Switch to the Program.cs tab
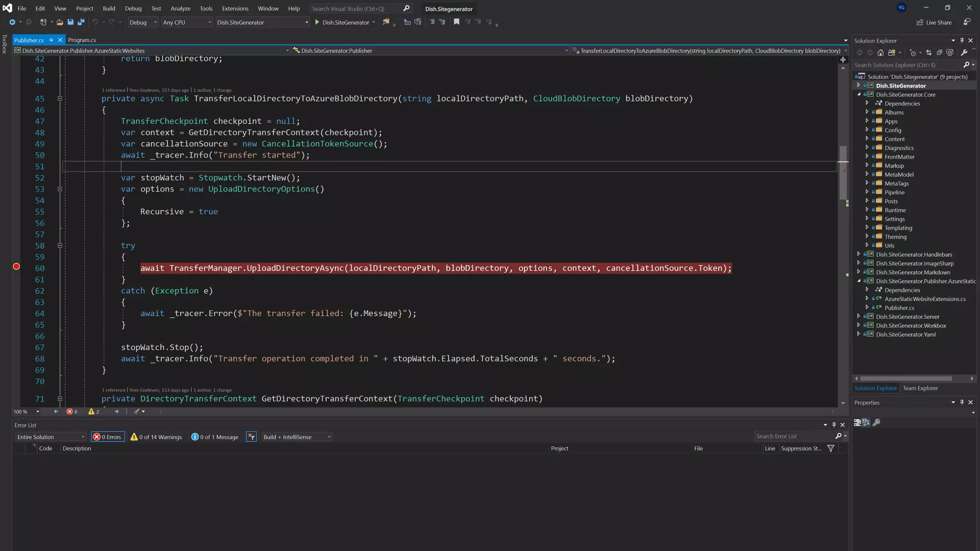Viewport: 980px width, 551px height. tap(81, 40)
